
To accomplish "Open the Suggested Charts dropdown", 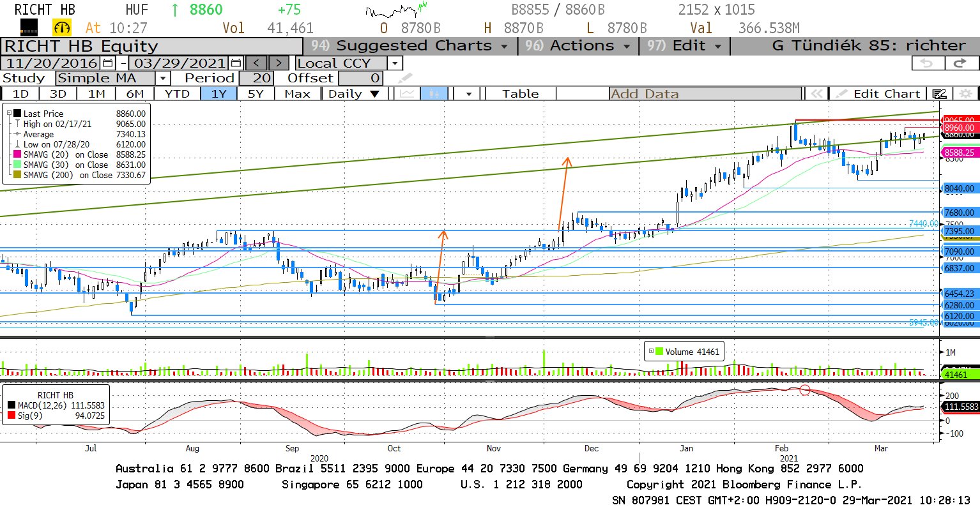I will [x=410, y=46].
